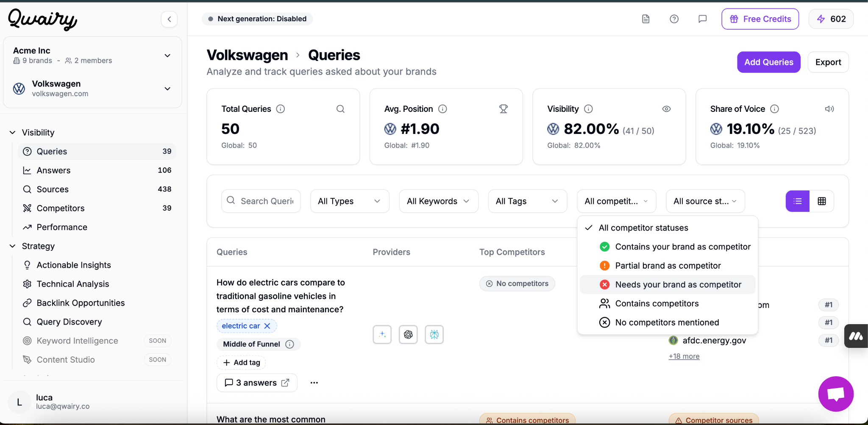Screen dimensions: 868x425
Task: Click the Add tag button
Action: [x=241, y=363]
